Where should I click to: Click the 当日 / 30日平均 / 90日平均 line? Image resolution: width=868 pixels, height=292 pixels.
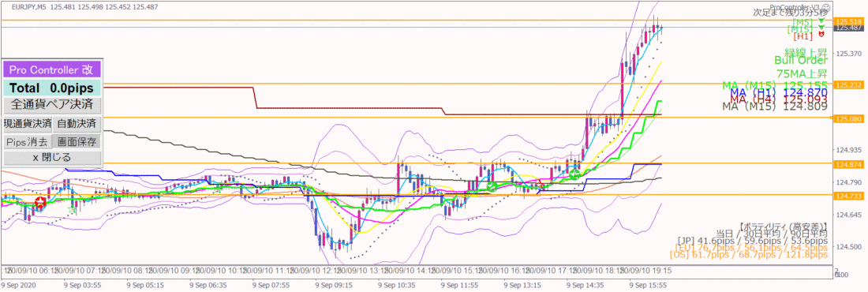773,234
